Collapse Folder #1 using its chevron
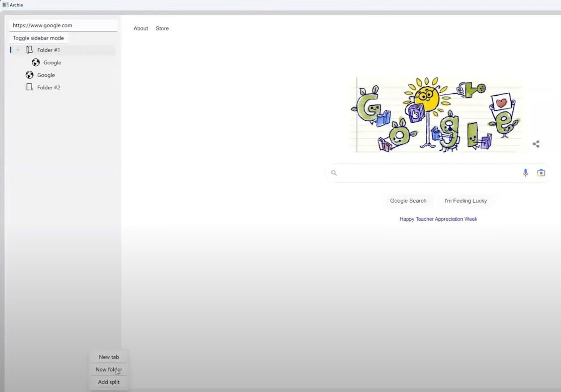Screen dimensions: 561x392 (18, 49)
